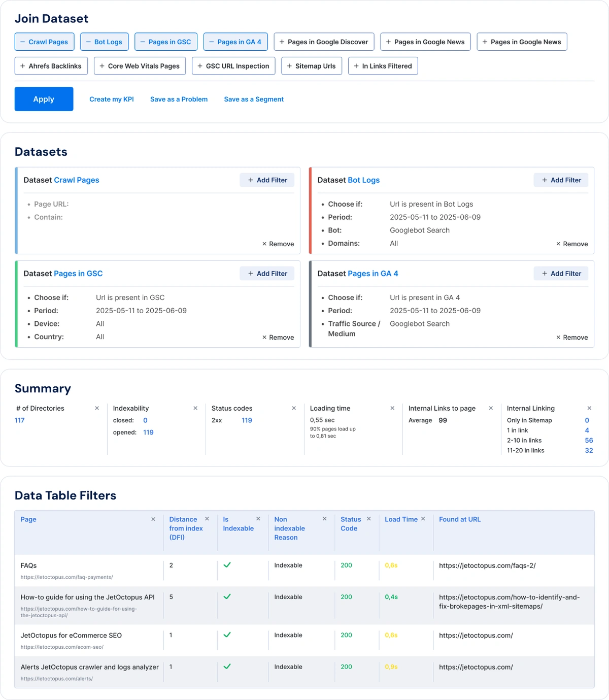Select the Bot Logs dataset name link
Screen dimensions: 609x700
pyautogui.click(x=363, y=180)
